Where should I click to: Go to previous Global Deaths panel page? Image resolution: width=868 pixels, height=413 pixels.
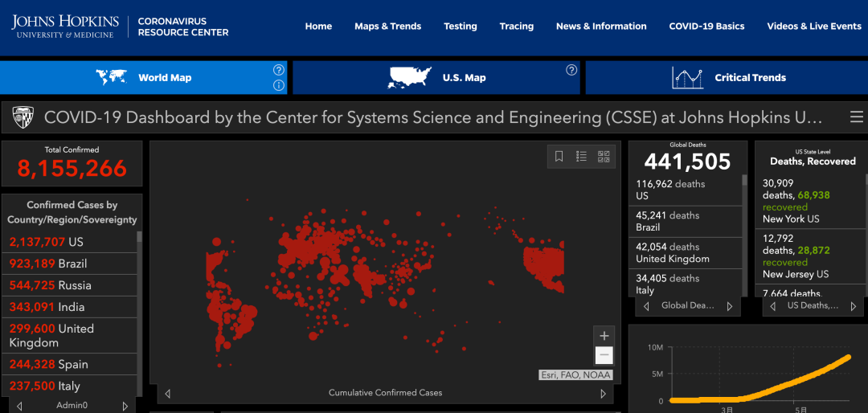click(x=646, y=306)
